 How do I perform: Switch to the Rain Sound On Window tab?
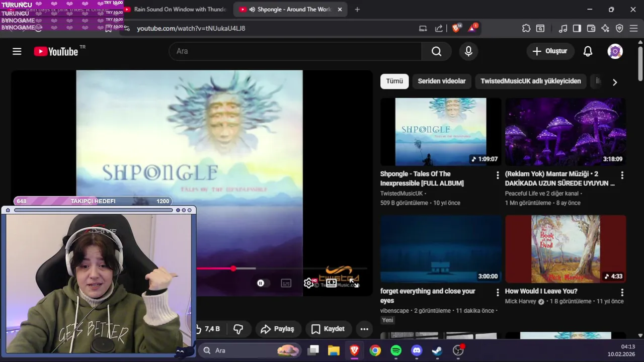point(179,10)
